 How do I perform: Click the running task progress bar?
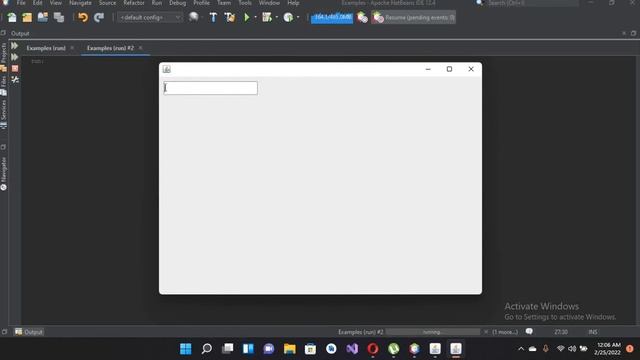tap(433, 332)
